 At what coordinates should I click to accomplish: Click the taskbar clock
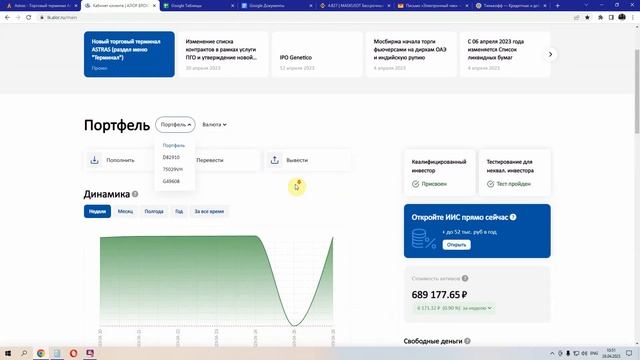click(x=611, y=353)
